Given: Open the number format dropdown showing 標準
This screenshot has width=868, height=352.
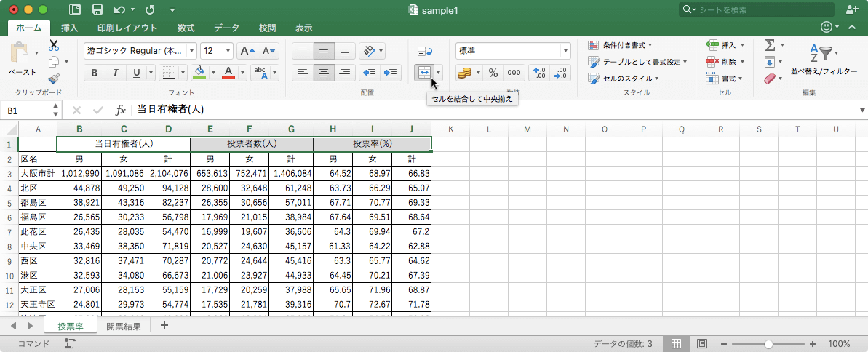Looking at the screenshot, I should click(565, 51).
